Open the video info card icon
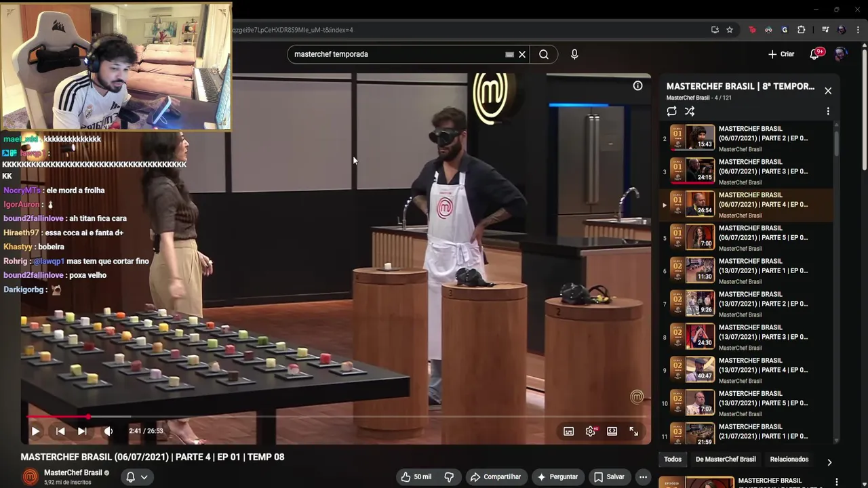868x488 pixels. coord(638,85)
